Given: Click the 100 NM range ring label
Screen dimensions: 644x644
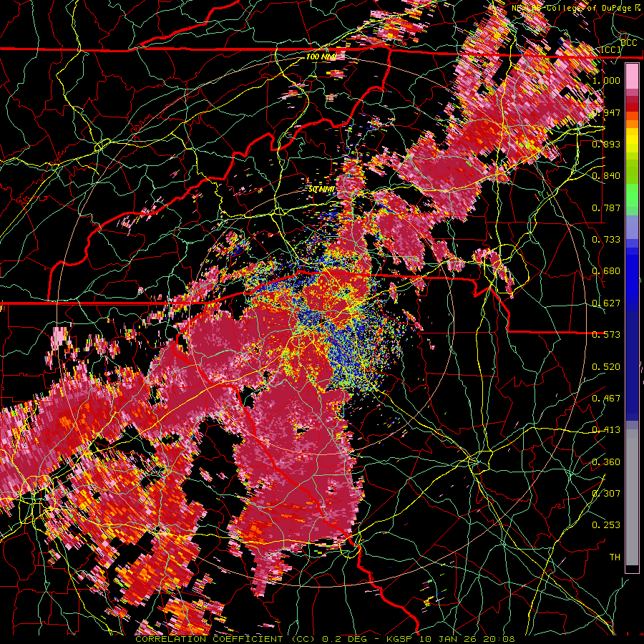Looking at the screenshot, I should pyautogui.click(x=321, y=57).
